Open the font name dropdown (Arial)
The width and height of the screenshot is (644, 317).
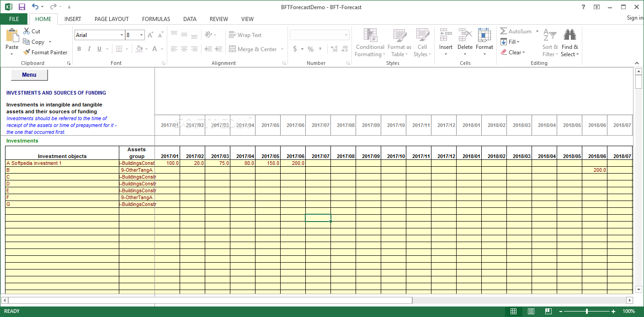pos(122,35)
